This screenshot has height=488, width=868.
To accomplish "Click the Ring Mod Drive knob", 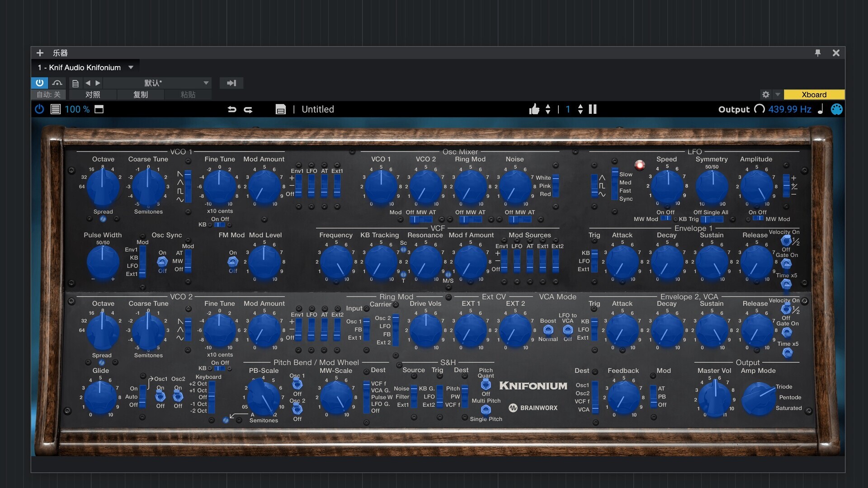I will tap(425, 330).
